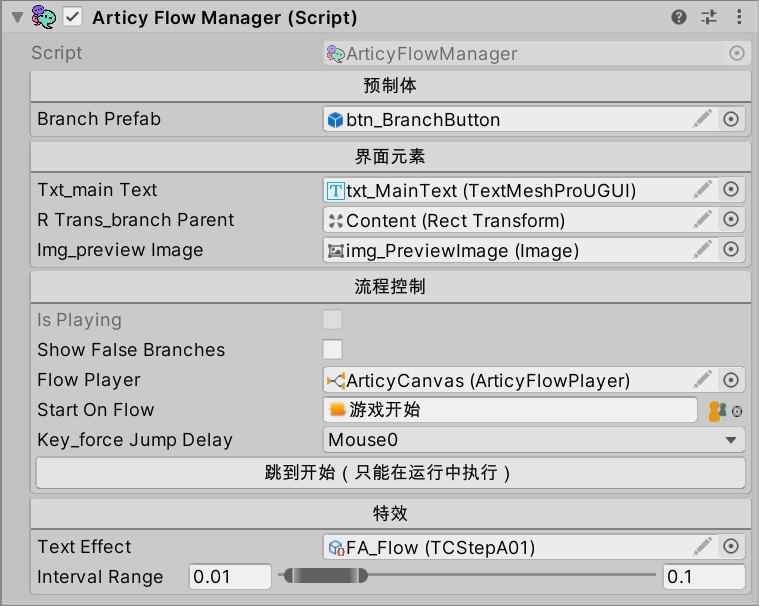Click edit pencil beside img_PreviewImage field
759x606 pixels.
702,250
